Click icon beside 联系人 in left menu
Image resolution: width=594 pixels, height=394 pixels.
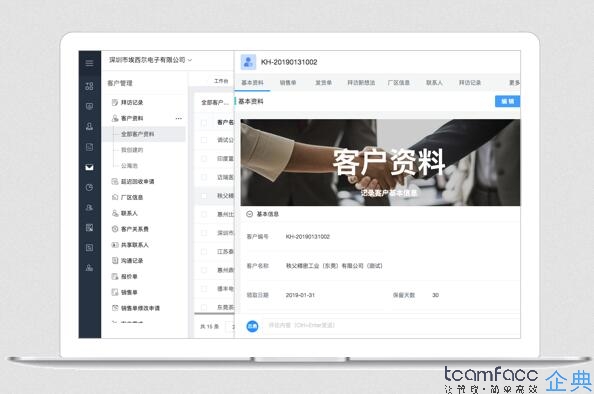[x=115, y=213]
